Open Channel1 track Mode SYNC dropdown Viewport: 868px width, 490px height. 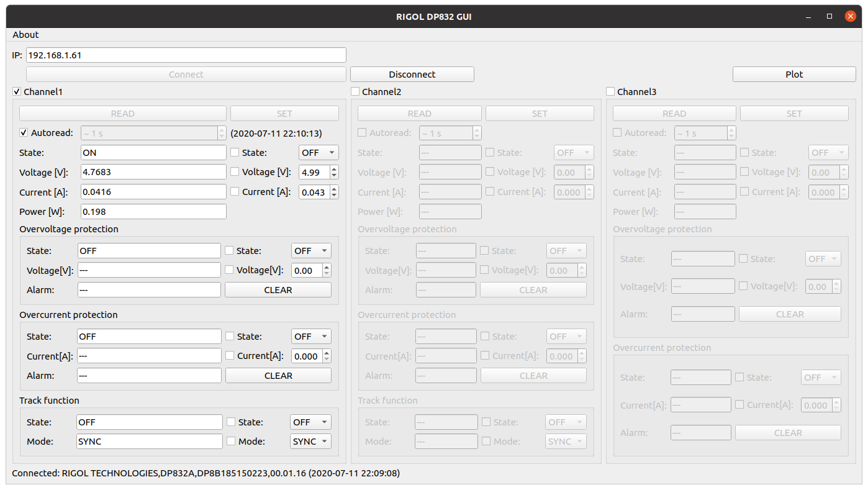click(310, 442)
